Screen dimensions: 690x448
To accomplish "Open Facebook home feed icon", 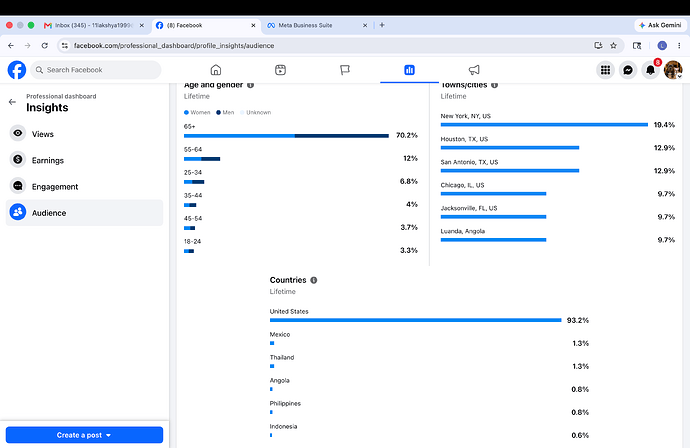I will [x=216, y=70].
